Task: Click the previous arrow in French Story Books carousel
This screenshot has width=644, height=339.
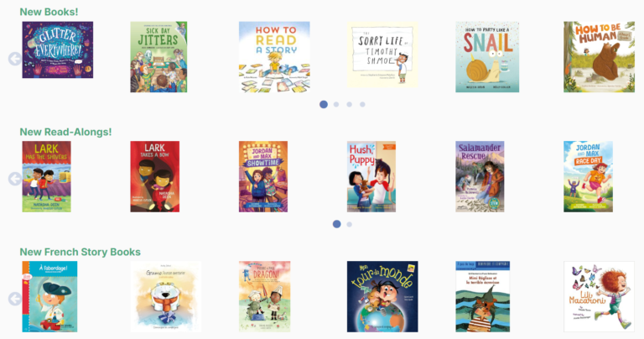Action: click(14, 299)
